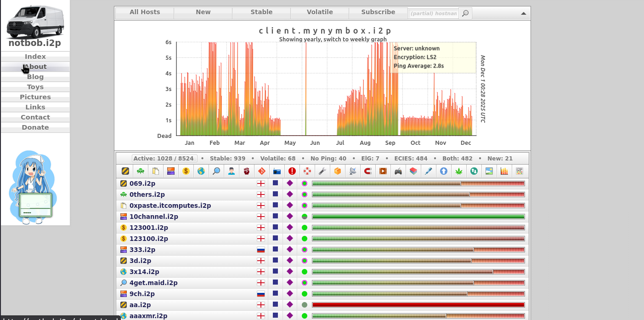Image resolution: width=644 pixels, height=320 pixels.
Task: Click the red exclamation mark filter icon
Action: point(292,171)
